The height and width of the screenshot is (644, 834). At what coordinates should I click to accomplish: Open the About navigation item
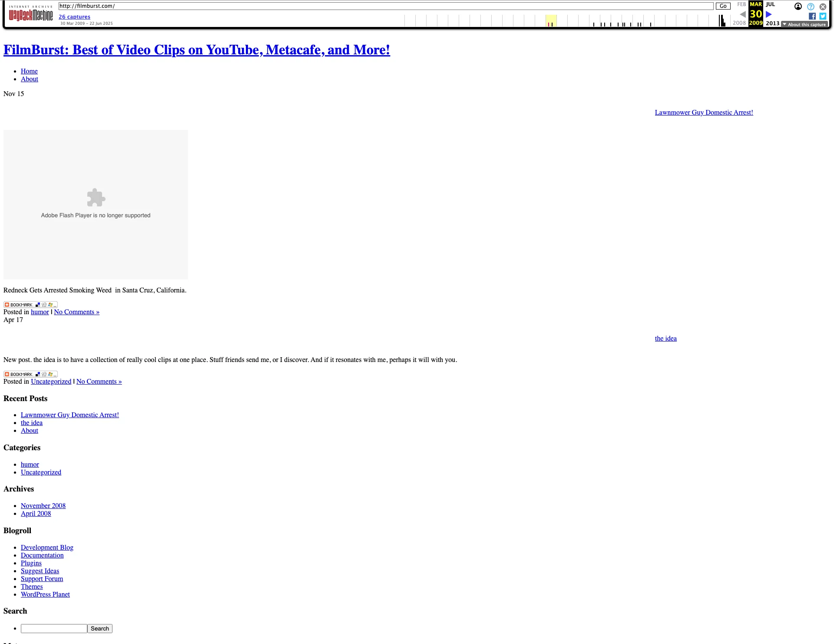30,79
